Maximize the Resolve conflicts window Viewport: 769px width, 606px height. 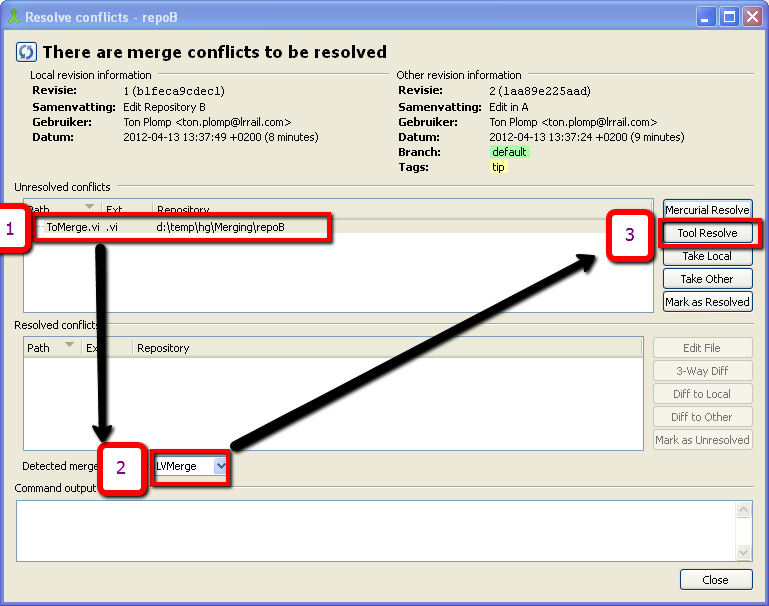730,17
